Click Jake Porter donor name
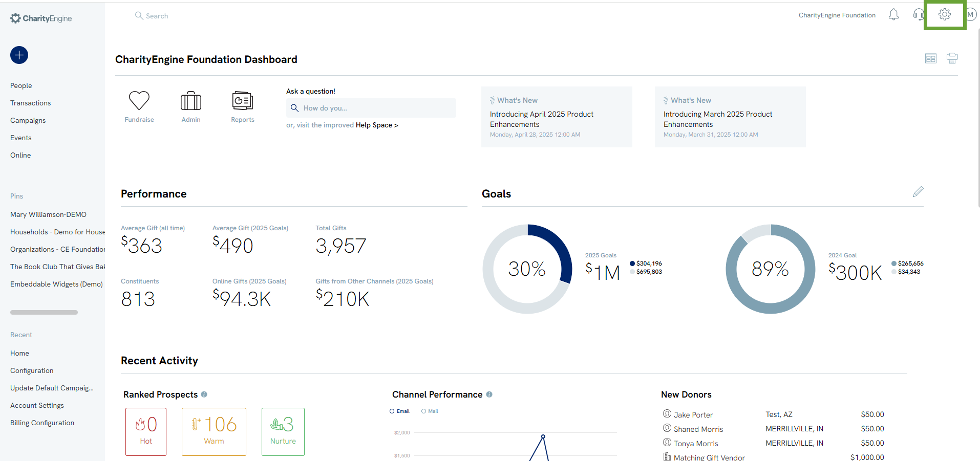 pos(693,414)
